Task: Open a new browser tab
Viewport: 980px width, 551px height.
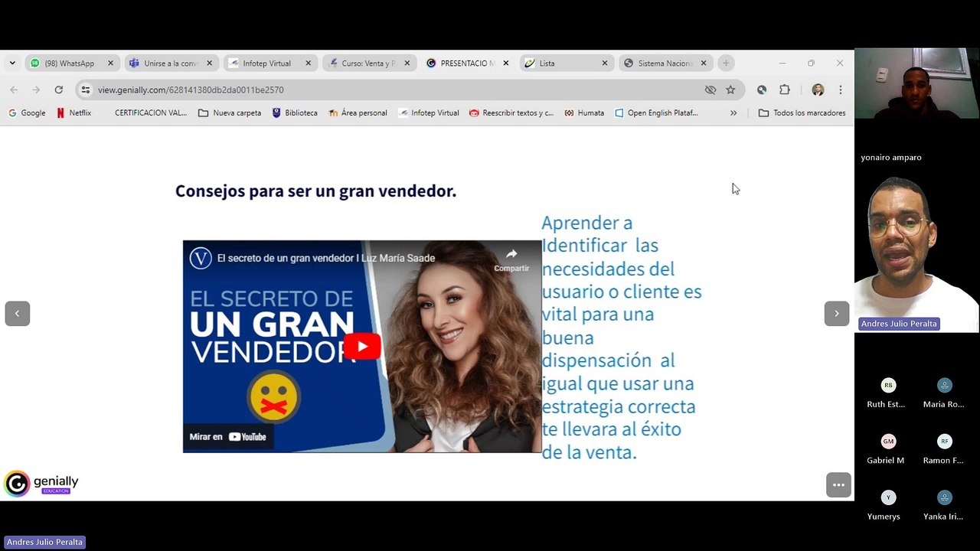Action: click(726, 64)
